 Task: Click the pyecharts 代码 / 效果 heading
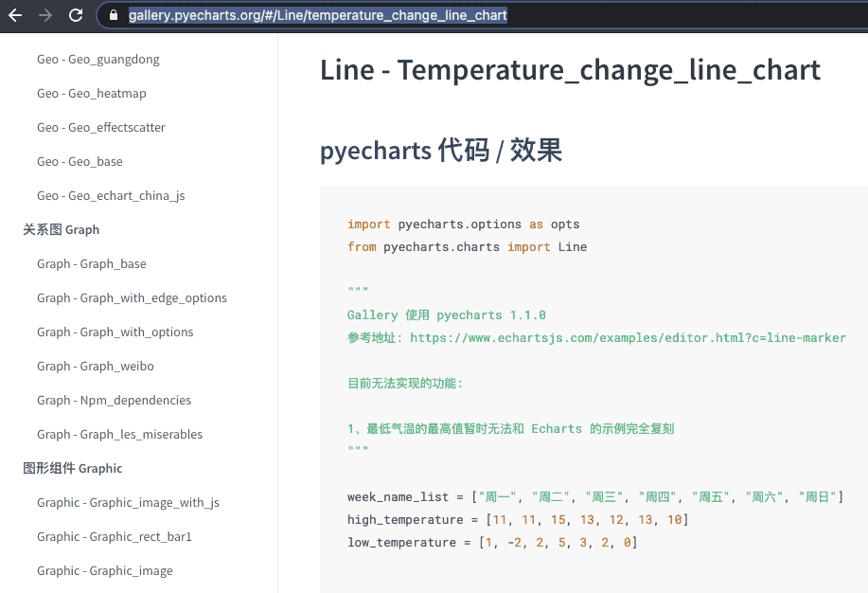(441, 150)
